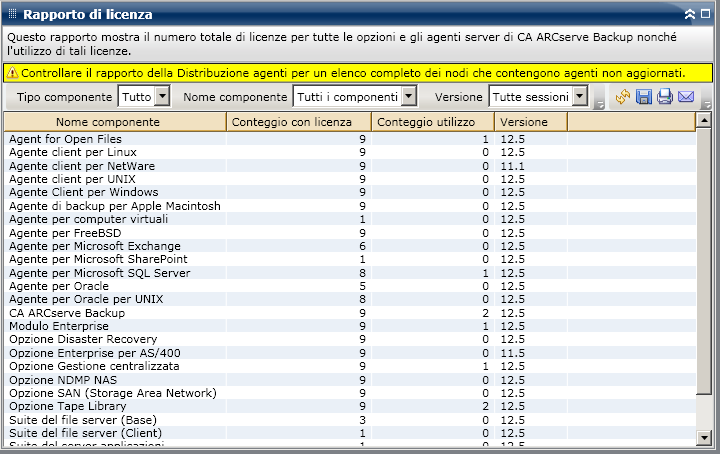This screenshot has height=454, width=720.
Task: Select Agente per FreeBSD
Action: pyautogui.click(x=350, y=233)
